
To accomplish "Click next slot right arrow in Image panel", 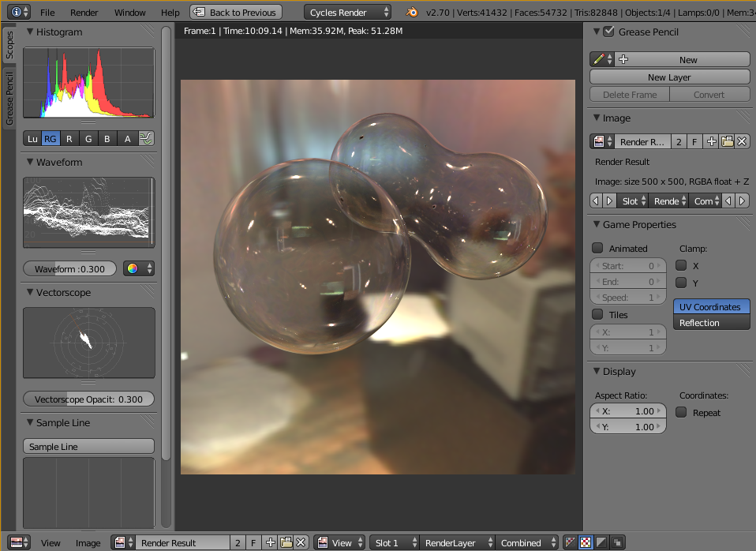I will pyautogui.click(x=609, y=201).
